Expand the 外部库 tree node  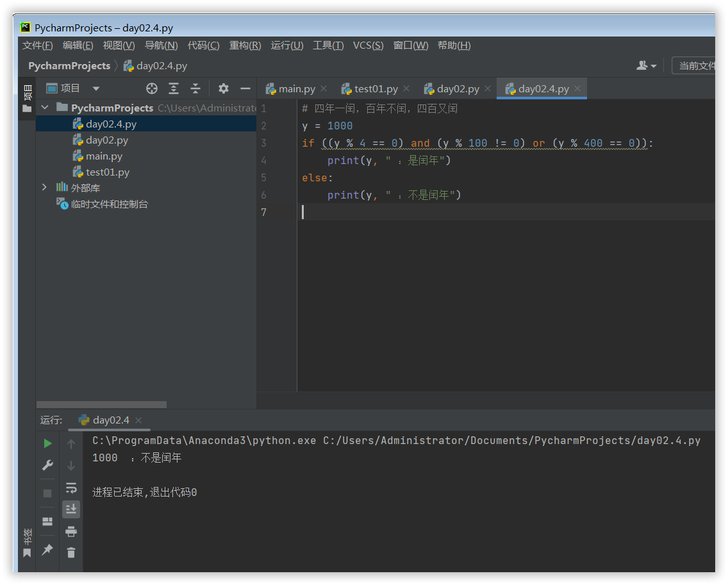tap(44, 187)
